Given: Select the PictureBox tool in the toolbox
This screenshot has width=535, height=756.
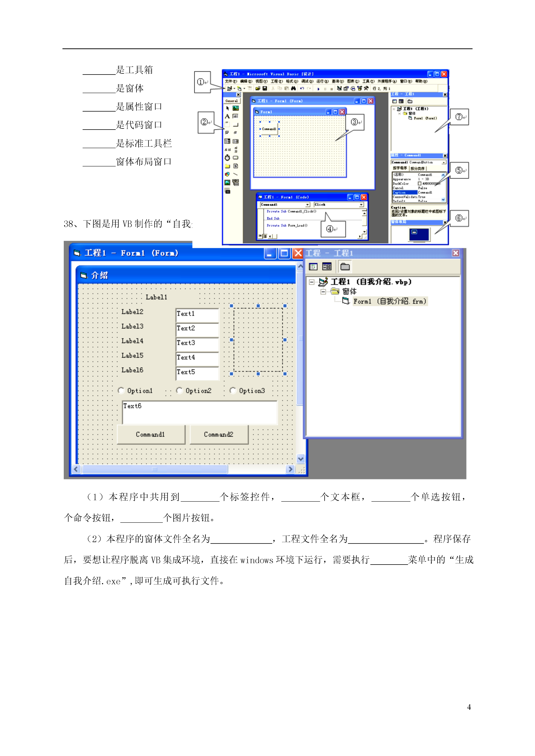Looking at the screenshot, I should click(236, 108).
